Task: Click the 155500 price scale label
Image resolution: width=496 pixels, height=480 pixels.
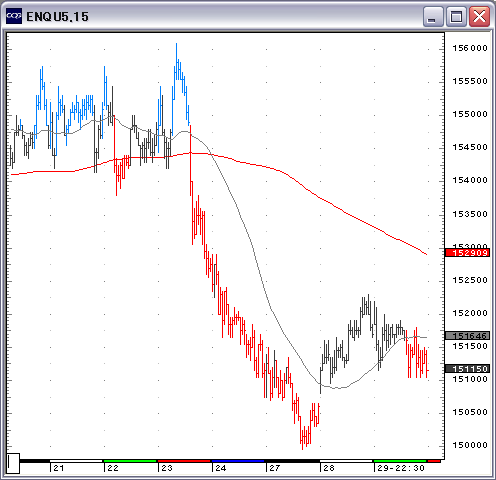Action: pos(470,81)
